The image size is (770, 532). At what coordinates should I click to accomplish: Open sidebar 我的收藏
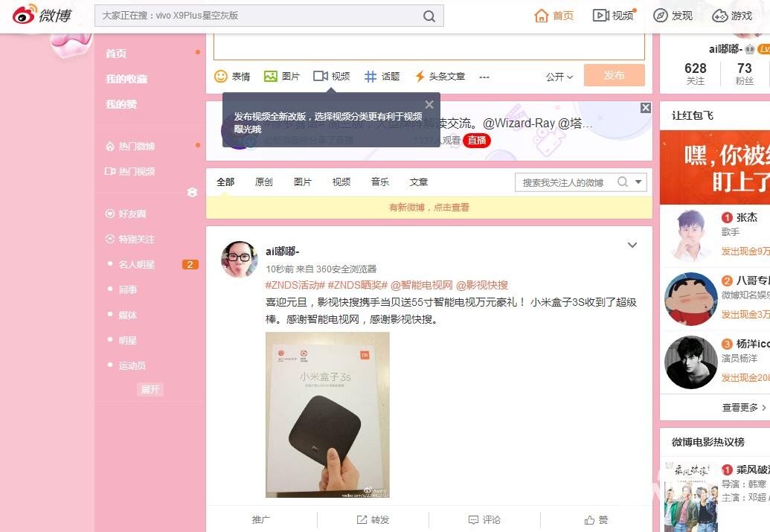[x=126, y=79]
